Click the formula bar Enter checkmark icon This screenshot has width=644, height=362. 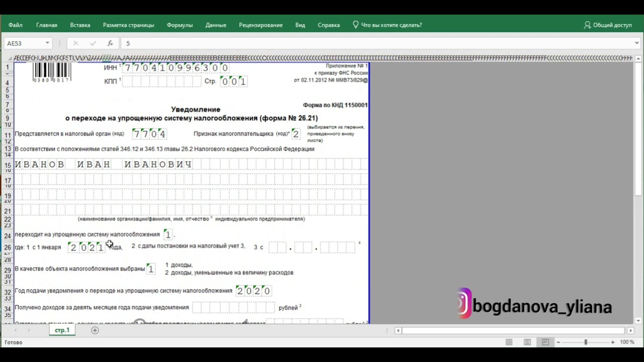coord(93,43)
